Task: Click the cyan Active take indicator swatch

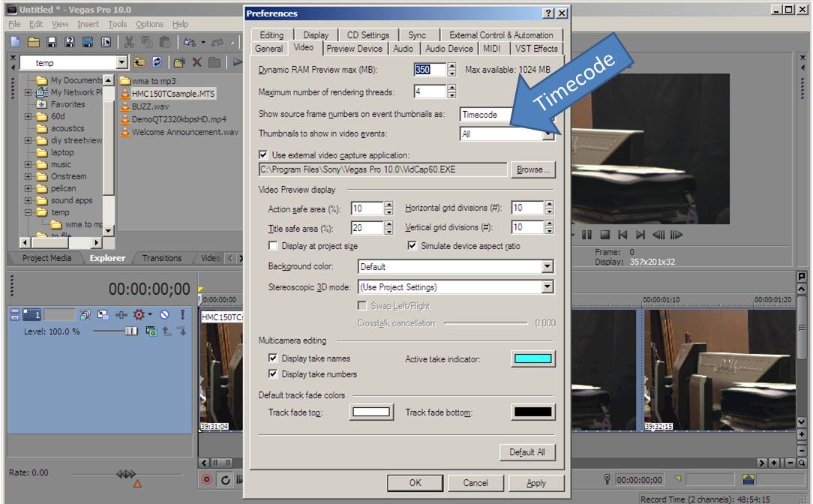Action: [532, 359]
